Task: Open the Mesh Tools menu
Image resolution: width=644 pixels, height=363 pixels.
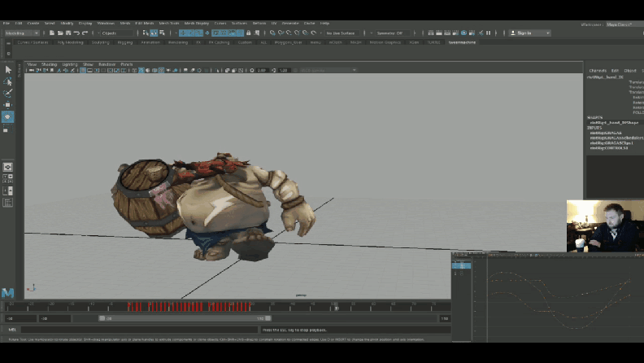Action: 169,24
